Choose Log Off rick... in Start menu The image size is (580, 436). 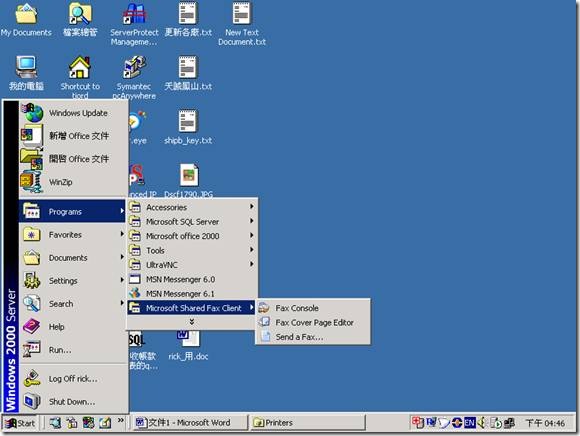click(72, 378)
